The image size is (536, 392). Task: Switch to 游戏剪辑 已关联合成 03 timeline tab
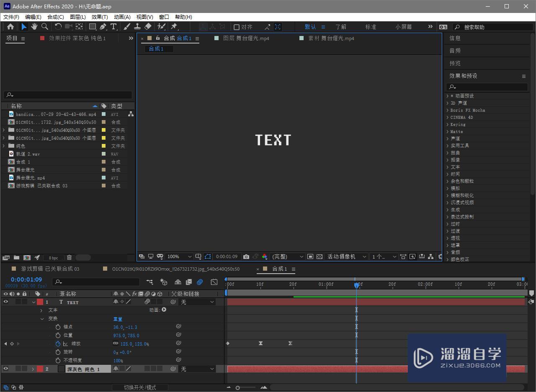coord(50,269)
